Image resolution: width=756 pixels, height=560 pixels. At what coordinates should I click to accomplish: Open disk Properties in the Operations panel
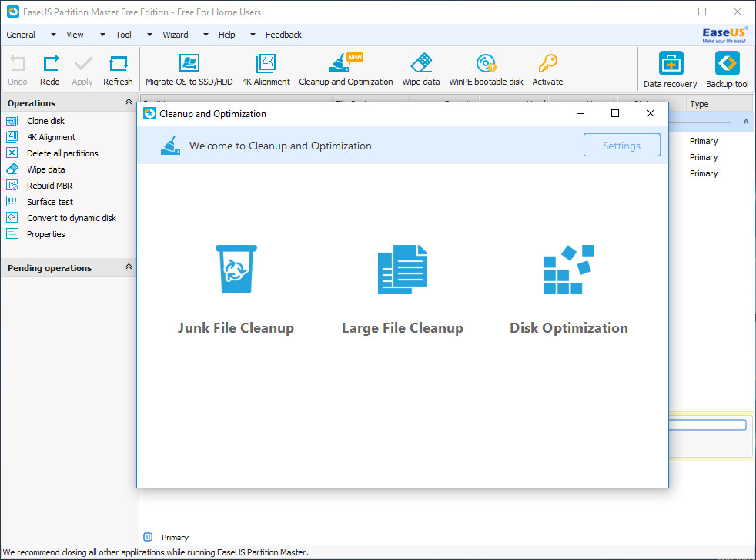45,234
